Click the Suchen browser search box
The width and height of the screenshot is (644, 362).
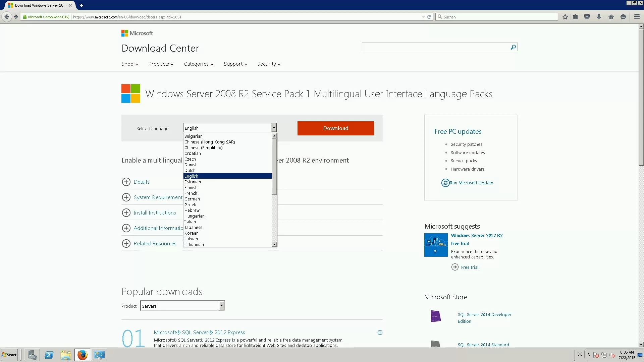coord(496,17)
